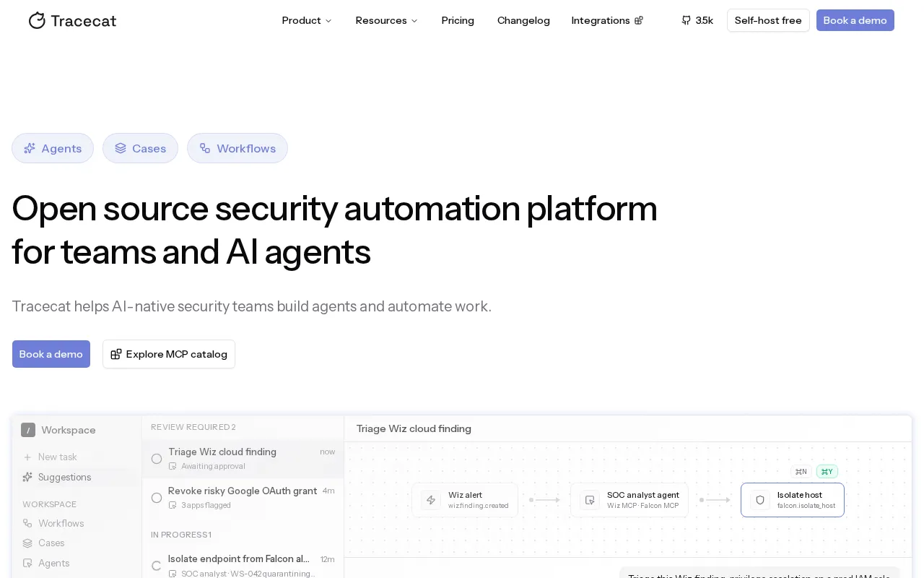This screenshot has width=924, height=578.
Task: Click the Integrations grid icon in navbar
Action: pos(638,20)
